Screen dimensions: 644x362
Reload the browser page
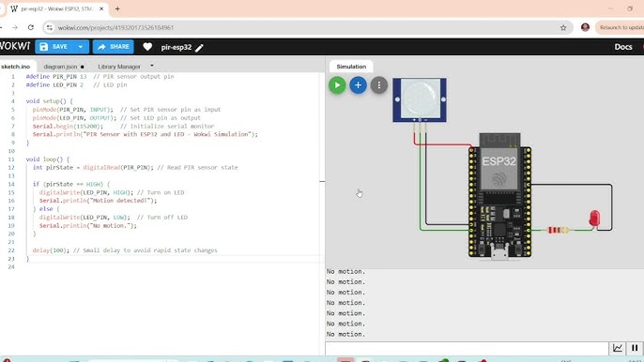click(x=31, y=27)
